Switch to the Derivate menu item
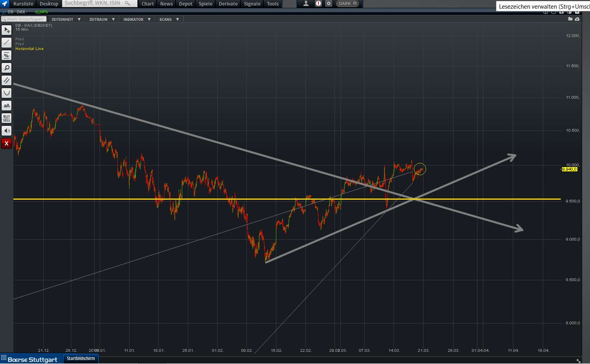 (x=228, y=4)
